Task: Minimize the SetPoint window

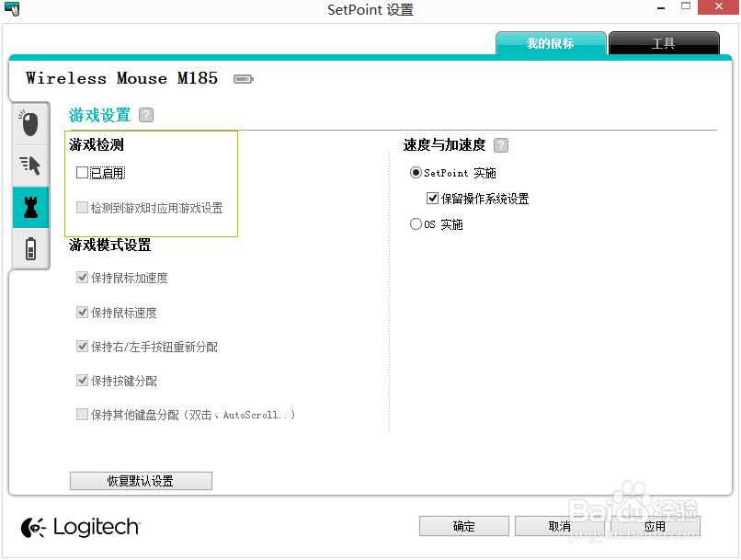Action: pyautogui.click(x=661, y=7)
